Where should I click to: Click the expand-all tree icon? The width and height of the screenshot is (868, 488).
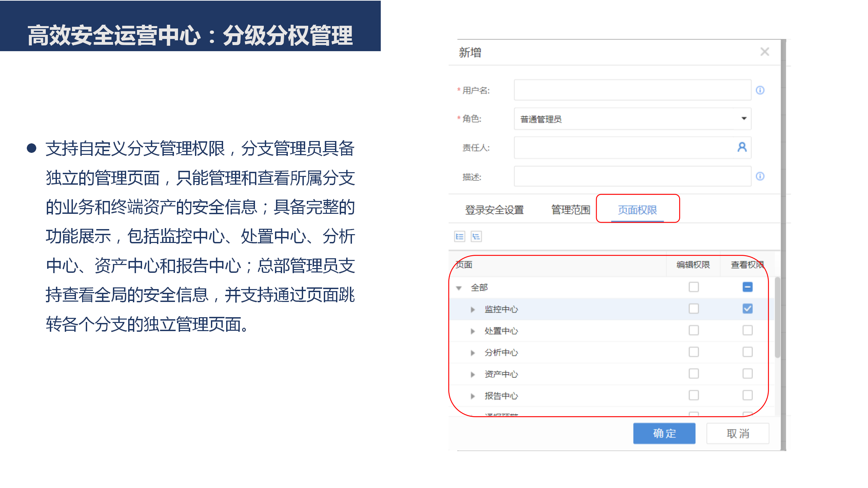[459, 236]
